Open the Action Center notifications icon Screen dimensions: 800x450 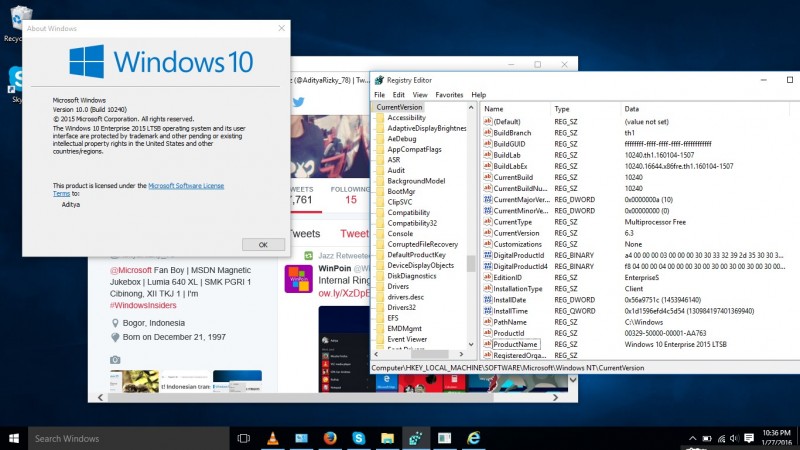click(x=749, y=438)
